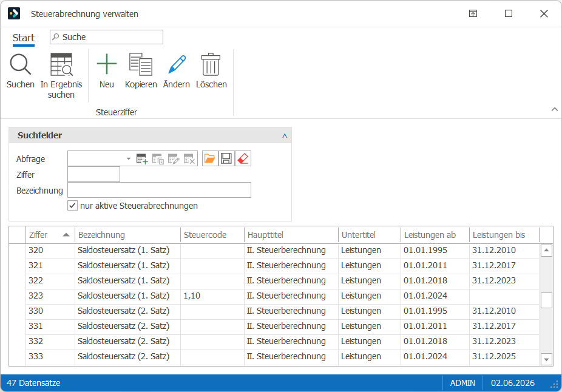This screenshot has height=392, width=562.
Task: Click the vertical scrollbar thumb
Action: (x=546, y=300)
